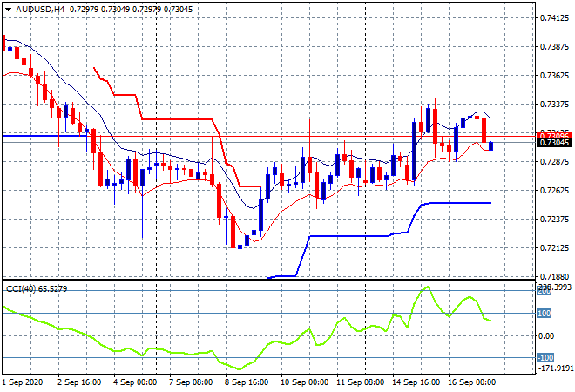The width and height of the screenshot is (575, 392).
Task: Click the 16 Sep 00:00 time label
Action: click(x=471, y=382)
